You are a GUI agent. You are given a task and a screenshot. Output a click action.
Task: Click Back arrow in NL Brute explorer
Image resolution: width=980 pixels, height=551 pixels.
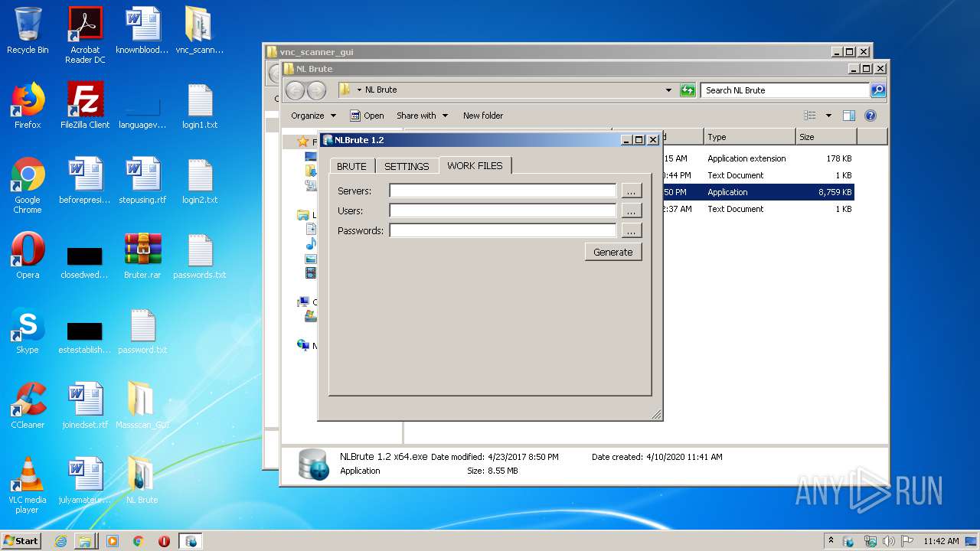click(295, 90)
